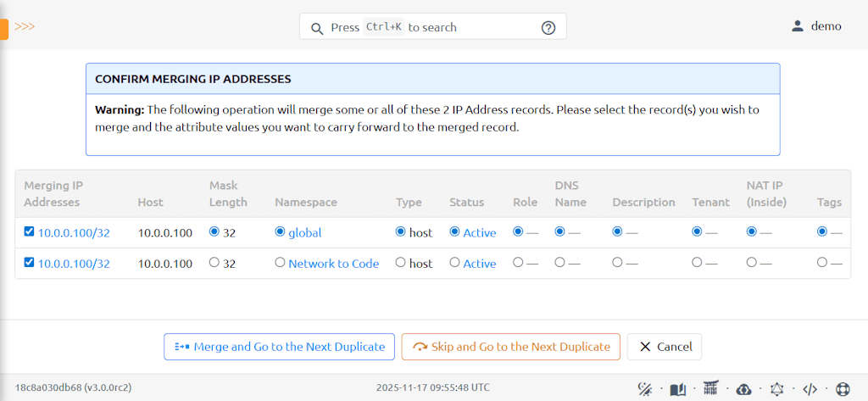
Task: Click the Merge and Go to Next Duplicate button
Action: [x=280, y=347]
